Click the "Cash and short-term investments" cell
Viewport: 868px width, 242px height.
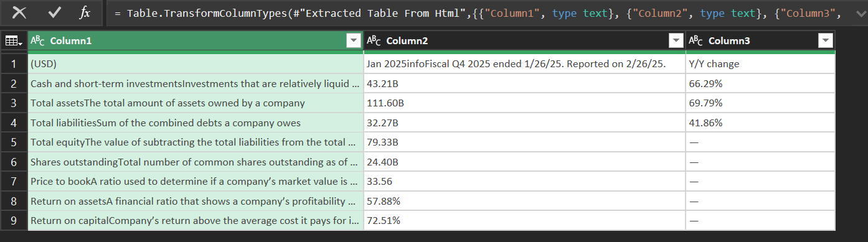tap(196, 83)
